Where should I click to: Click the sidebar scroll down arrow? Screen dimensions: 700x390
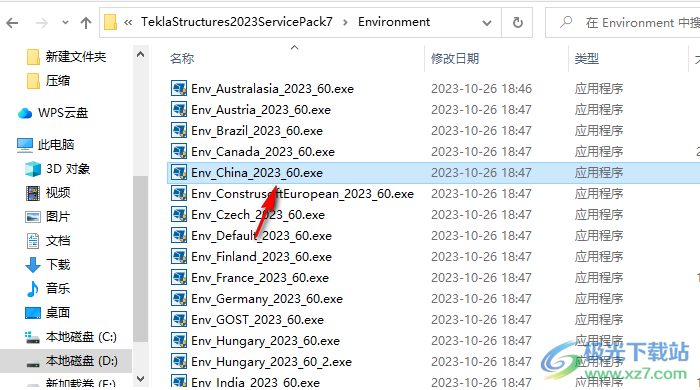140,379
